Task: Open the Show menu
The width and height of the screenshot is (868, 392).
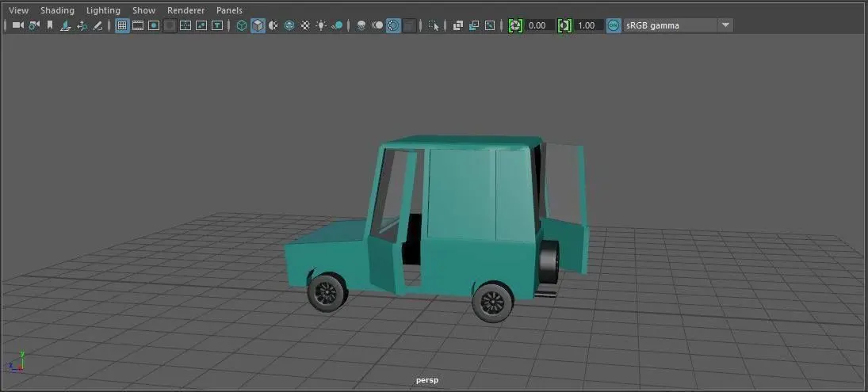Action: click(144, 10)
